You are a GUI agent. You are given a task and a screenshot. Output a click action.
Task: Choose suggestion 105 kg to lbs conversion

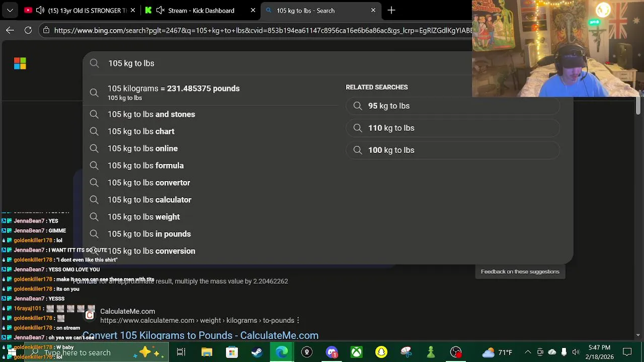pyautogui.click(x=211, y=251)
